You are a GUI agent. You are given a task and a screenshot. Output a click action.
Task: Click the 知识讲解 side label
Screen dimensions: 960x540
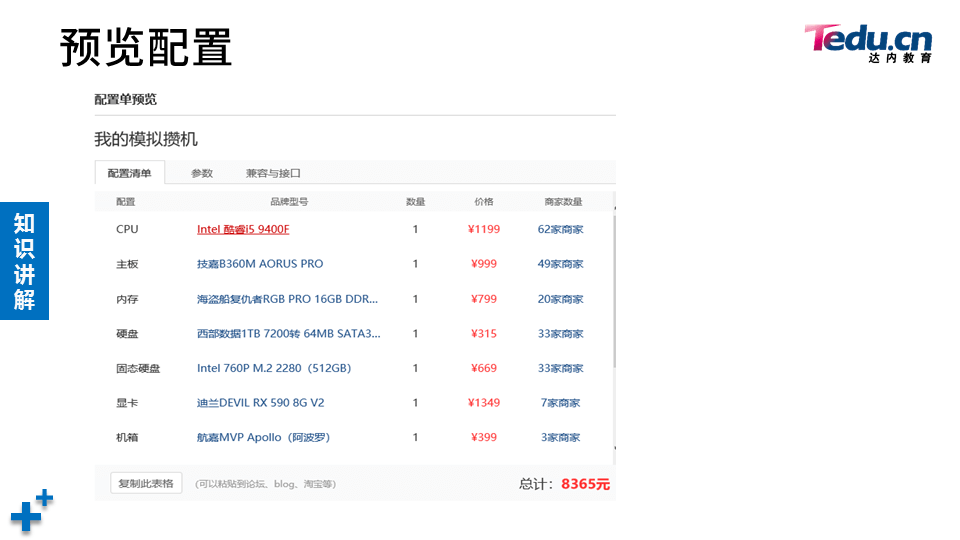click(x=24, y=261)
